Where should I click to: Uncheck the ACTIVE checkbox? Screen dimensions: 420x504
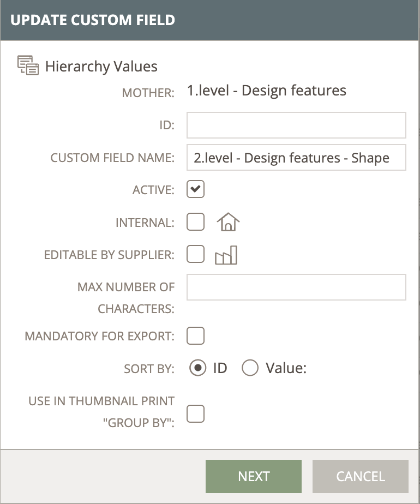(x=195, y=189)
